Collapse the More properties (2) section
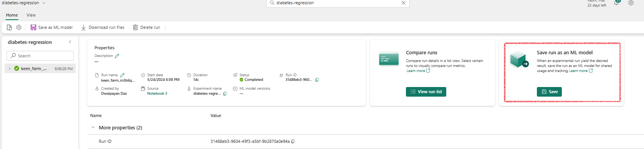 coord(93,127)
